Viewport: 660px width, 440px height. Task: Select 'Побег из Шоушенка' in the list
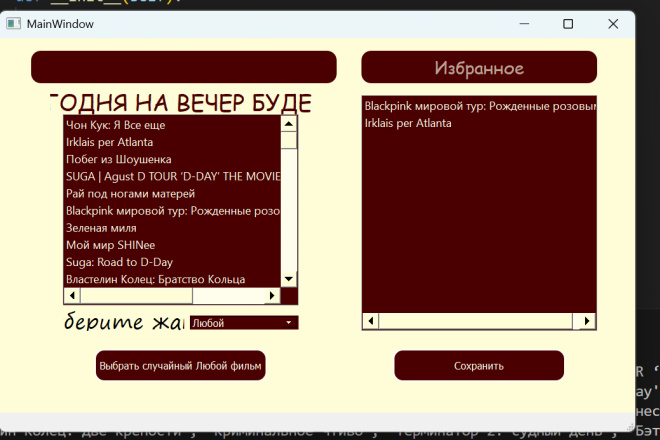(x=172, y=159)
